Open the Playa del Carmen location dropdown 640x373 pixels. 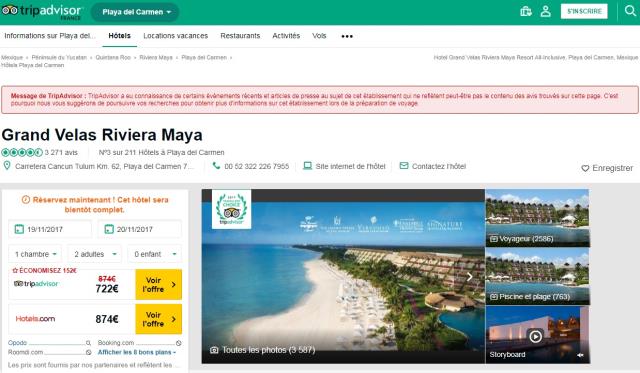[135, 12]
